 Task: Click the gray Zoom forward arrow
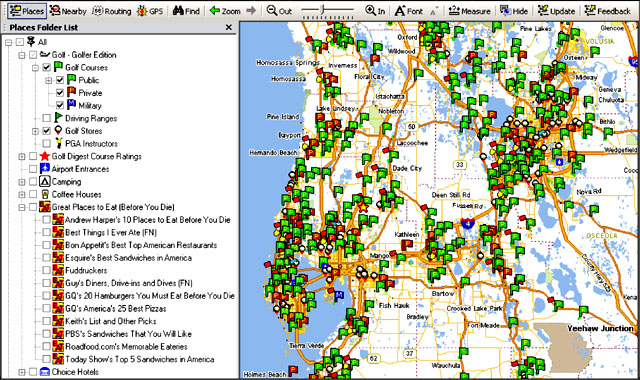pos(251,11)
